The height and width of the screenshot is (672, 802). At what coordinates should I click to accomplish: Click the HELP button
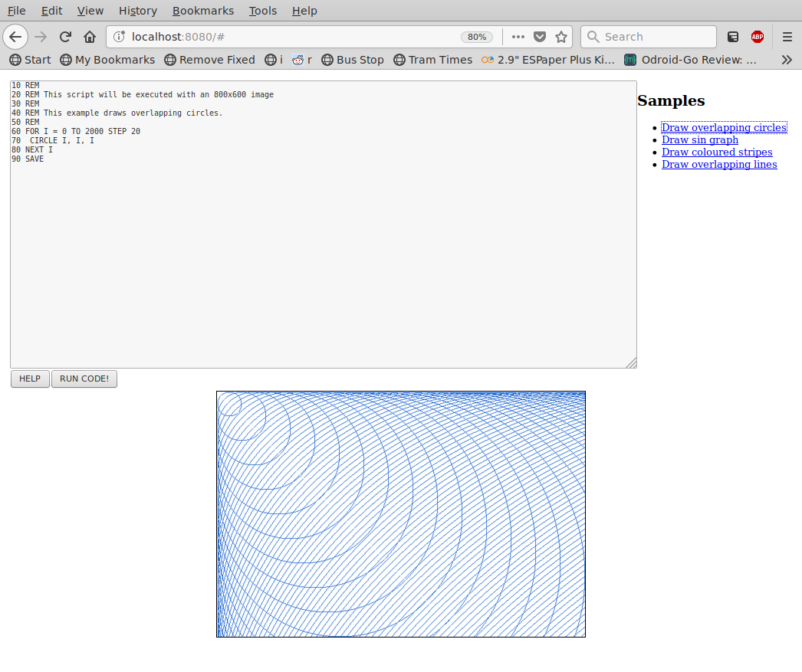(30, 379)
